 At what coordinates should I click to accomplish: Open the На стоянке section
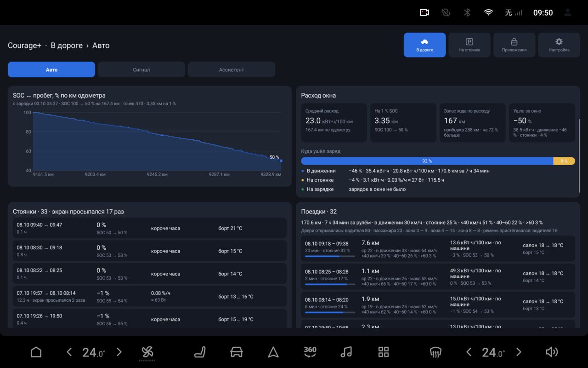click(x=469, y=45)
